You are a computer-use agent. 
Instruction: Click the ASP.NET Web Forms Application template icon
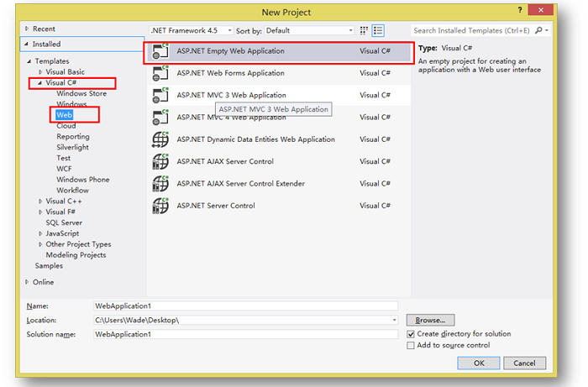coord(160,73)
